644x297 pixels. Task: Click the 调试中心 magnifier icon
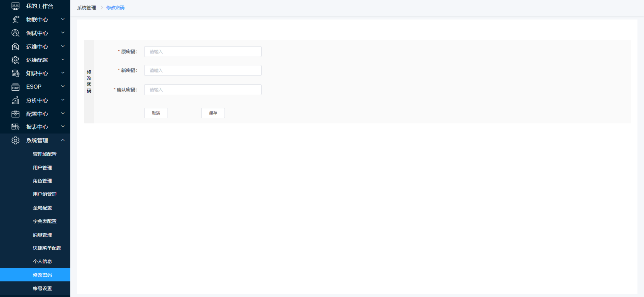click(x=15, y=33)
